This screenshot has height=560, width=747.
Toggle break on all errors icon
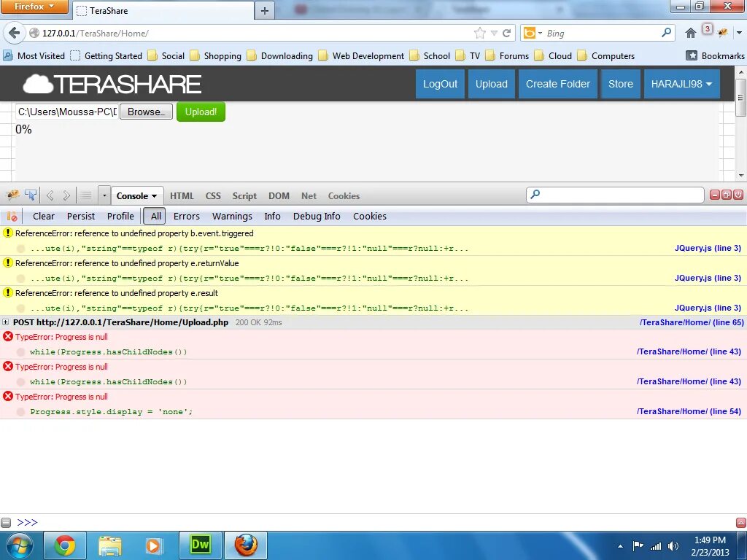pos(12,216)
